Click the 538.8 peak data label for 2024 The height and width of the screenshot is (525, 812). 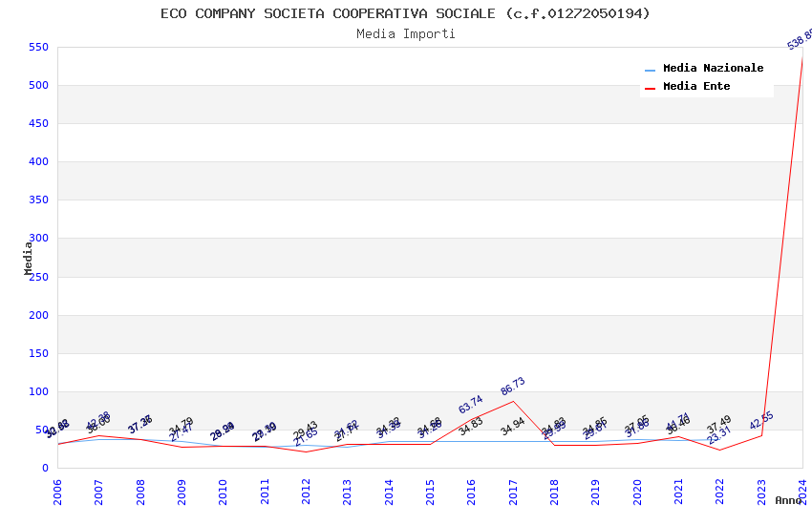(x=800, y=40)
